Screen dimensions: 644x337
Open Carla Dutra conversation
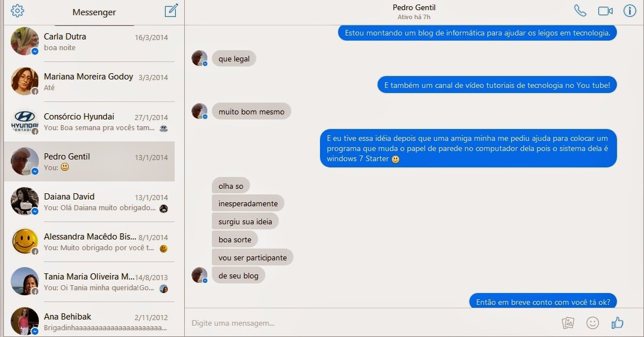pos(89,42)
